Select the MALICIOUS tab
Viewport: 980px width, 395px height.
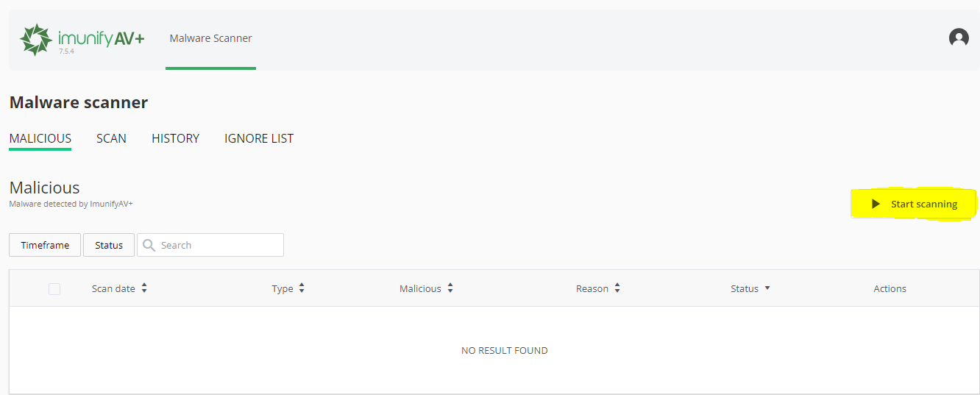40,138
